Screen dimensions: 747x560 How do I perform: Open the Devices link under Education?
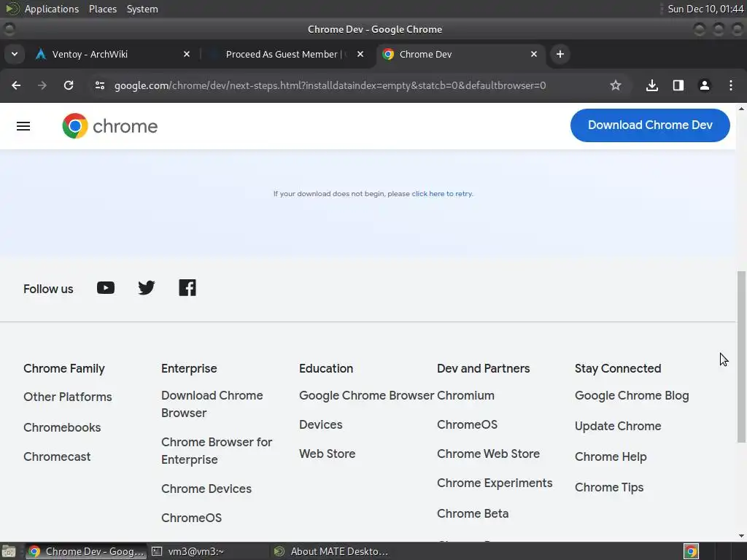(x=321, y=425)
